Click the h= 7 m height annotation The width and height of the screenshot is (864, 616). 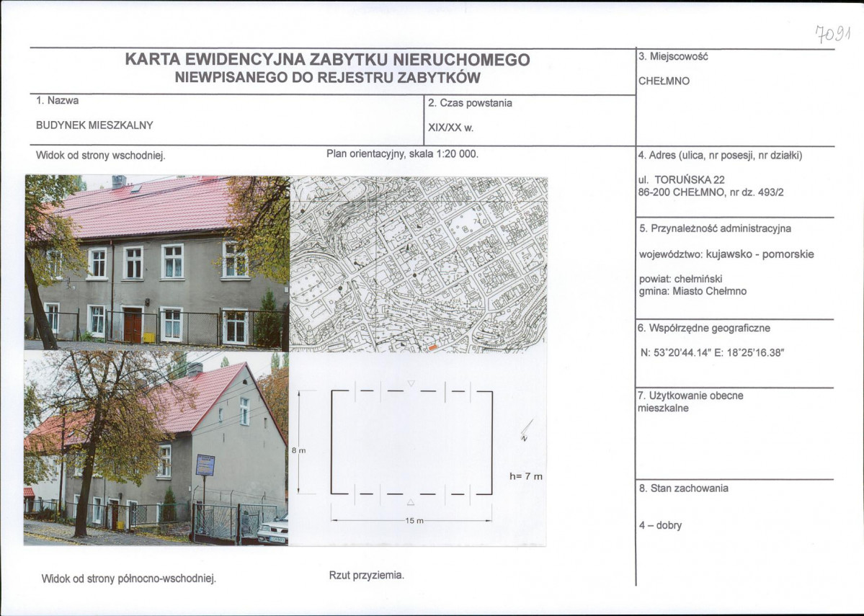pos(525,476)
